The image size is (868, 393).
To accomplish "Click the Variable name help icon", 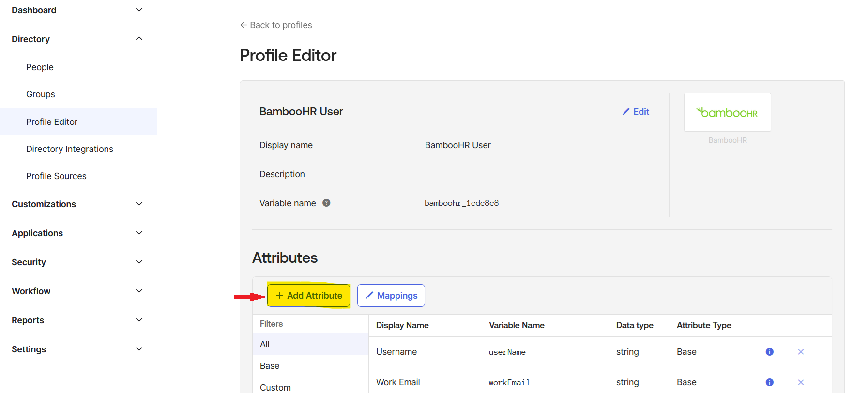I will 326,203.
